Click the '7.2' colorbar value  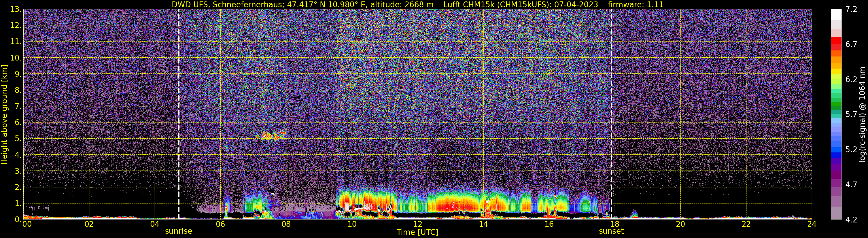click(x=851, y=10)
